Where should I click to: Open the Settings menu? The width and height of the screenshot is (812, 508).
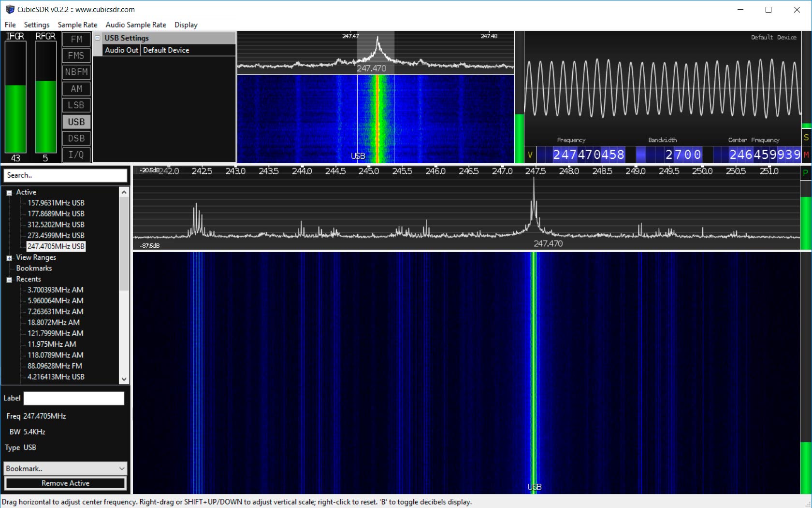[37, 25]
